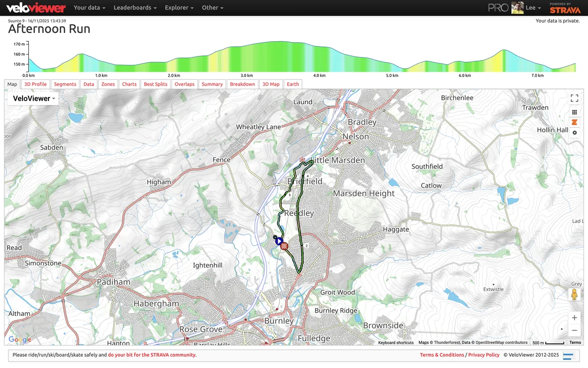The image size is (588, 368).
Task: Zoom in on the map
Action: pos(574,317)
